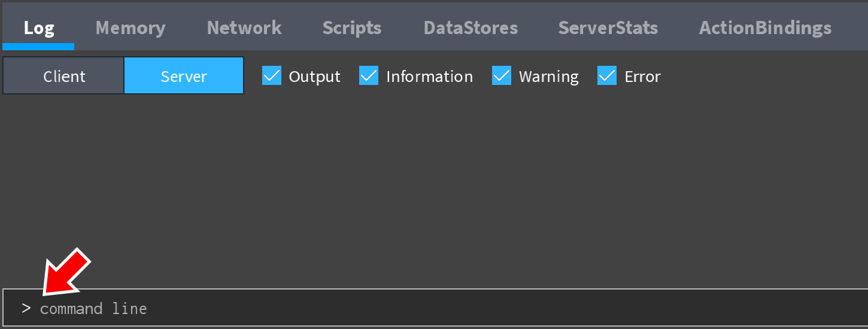Click the Warning filter label text
The image size is (868, 329).
pos(548,77)
